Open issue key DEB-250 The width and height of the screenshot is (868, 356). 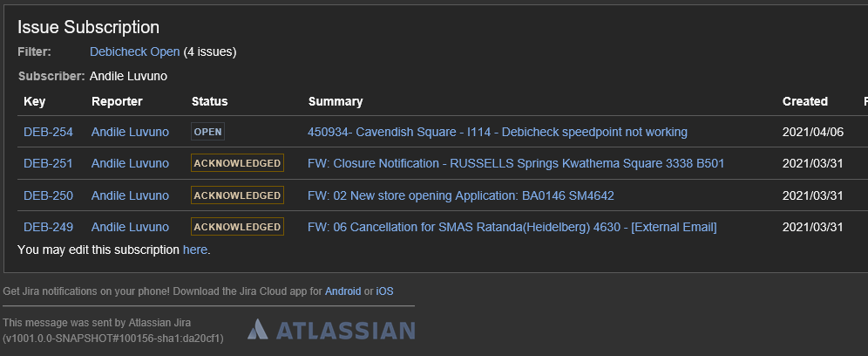tap(48, 195)
